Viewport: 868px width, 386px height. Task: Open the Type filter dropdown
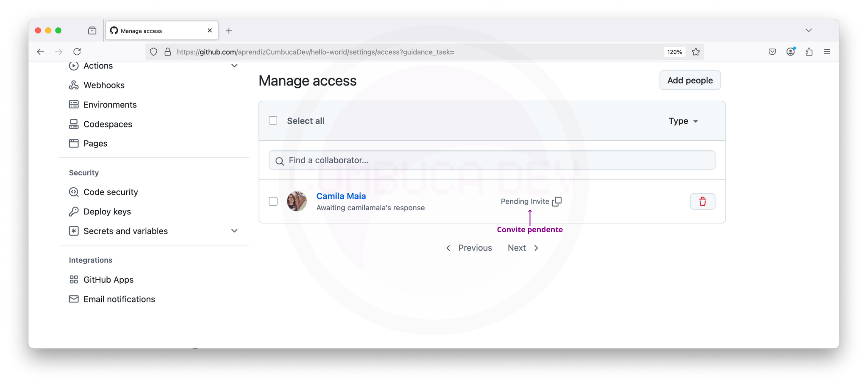click(683, 121)
